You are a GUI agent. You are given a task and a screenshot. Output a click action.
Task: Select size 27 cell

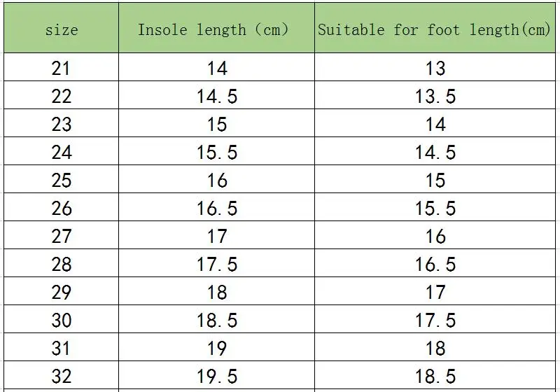[62, 236]
